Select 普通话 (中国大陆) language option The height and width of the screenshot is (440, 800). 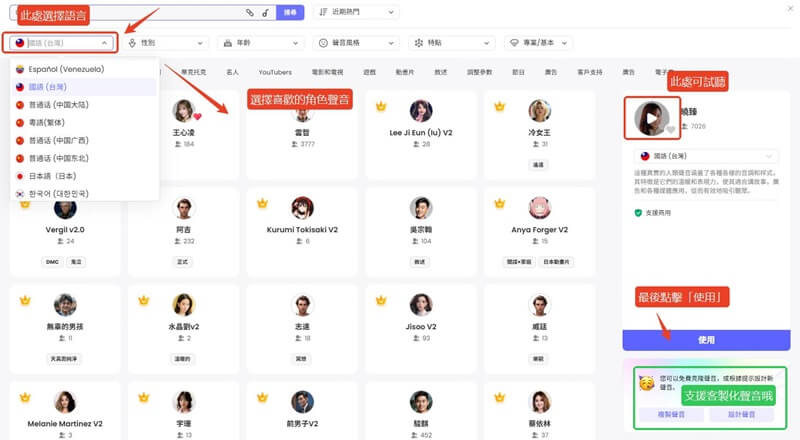tap(84, 105)
